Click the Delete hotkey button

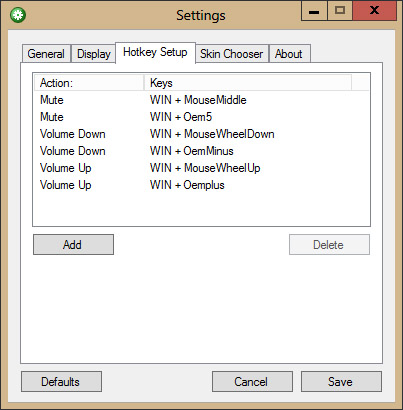329,245
